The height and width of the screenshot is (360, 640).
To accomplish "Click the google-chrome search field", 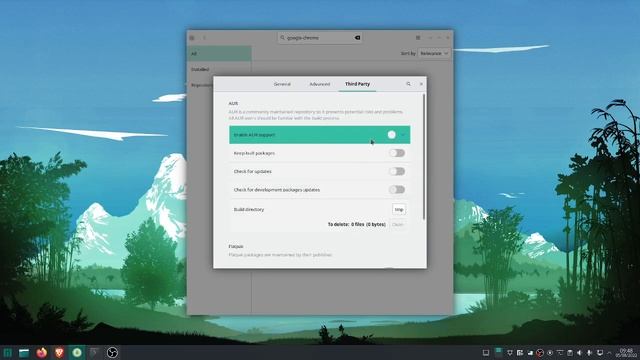I will click(x=320, y=38).
